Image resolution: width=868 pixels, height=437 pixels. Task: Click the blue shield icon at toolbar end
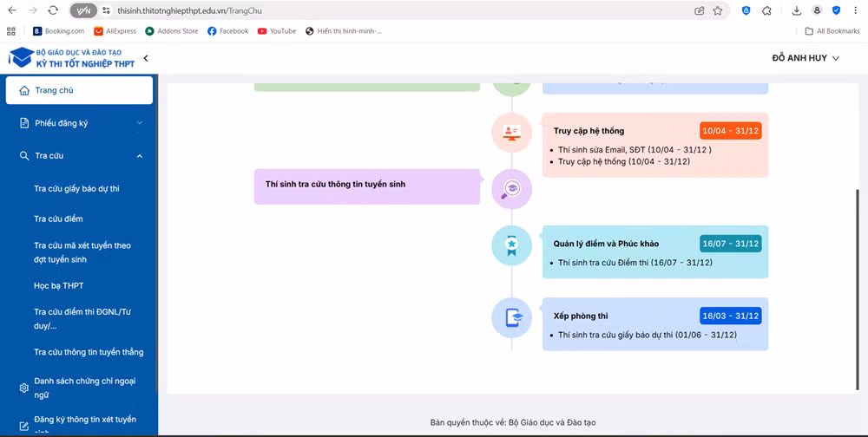point(837,10)
